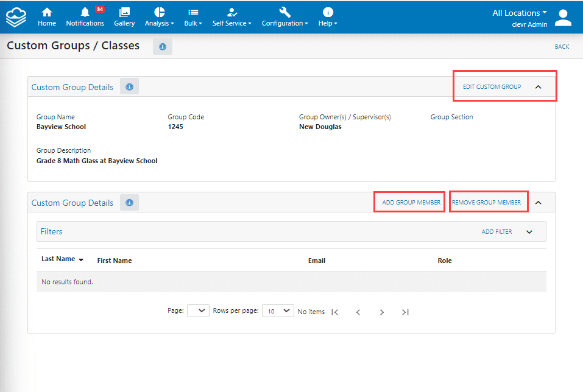Click the Role column header
The image size is (583, 392).
click(445, 261)
